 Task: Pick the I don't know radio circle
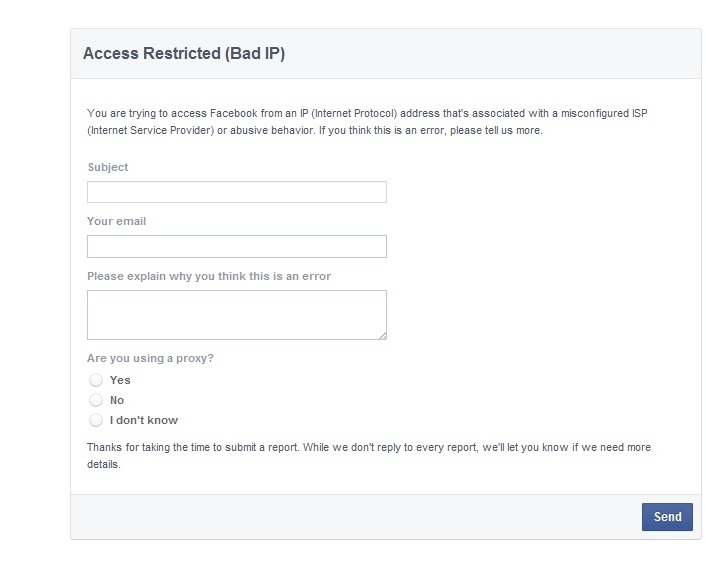[96, 420]
